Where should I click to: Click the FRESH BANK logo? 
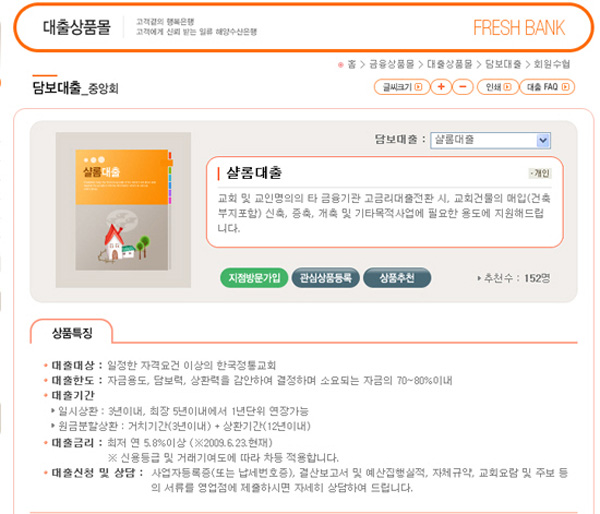(x=519, y=28)
